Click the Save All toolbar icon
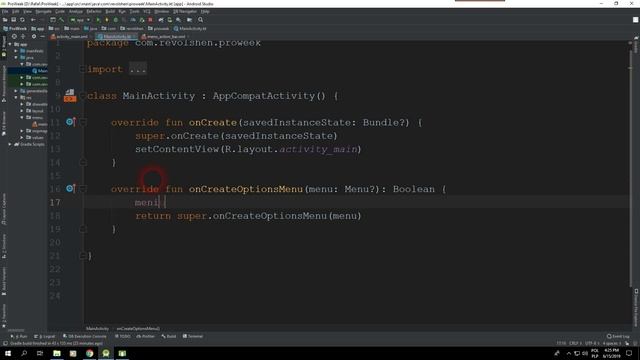Image resolution: width=640 pixels, height=360 pixels. 13,20
